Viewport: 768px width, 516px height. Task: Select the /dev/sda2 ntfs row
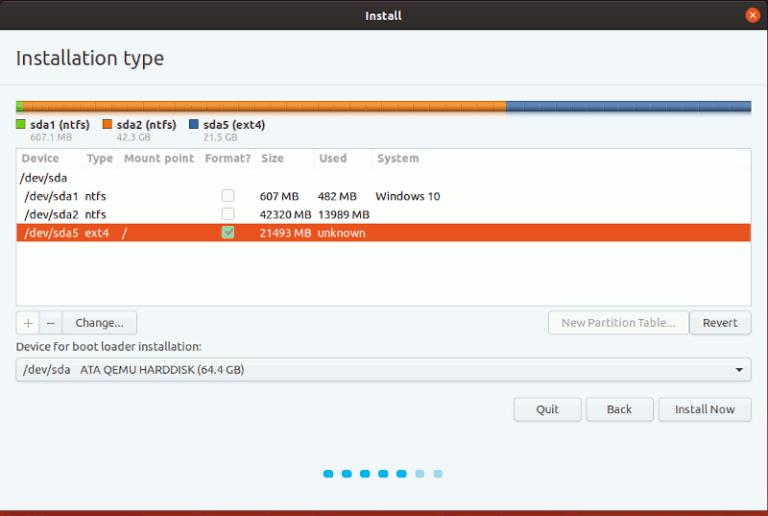pyautogui.click(x=384, y=214)
